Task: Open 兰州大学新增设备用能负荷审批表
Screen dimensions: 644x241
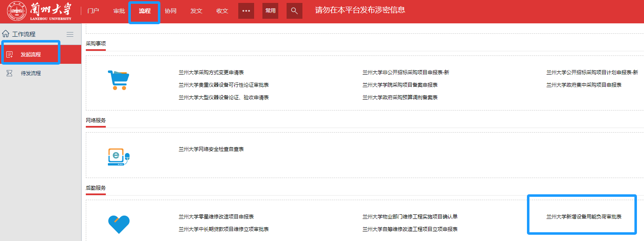Action: point(584,217)
